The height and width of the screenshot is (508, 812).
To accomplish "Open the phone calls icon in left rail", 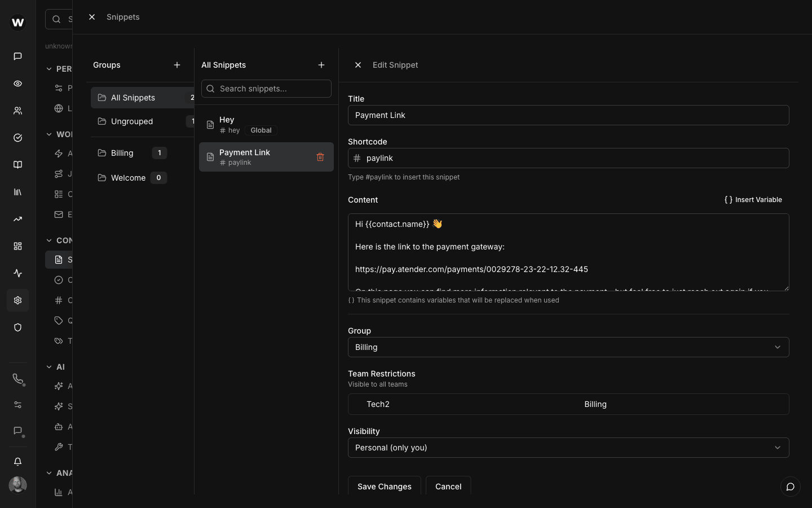I will [17, 379].
